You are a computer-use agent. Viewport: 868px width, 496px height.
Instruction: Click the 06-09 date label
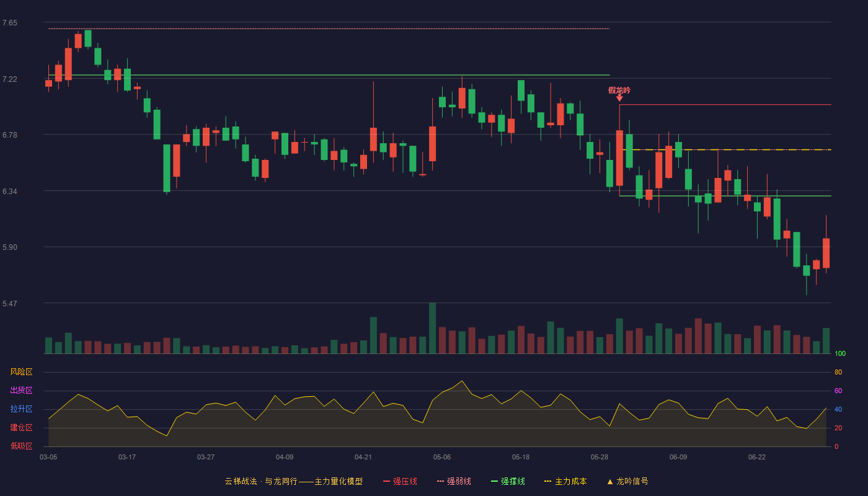pos(678,457)
